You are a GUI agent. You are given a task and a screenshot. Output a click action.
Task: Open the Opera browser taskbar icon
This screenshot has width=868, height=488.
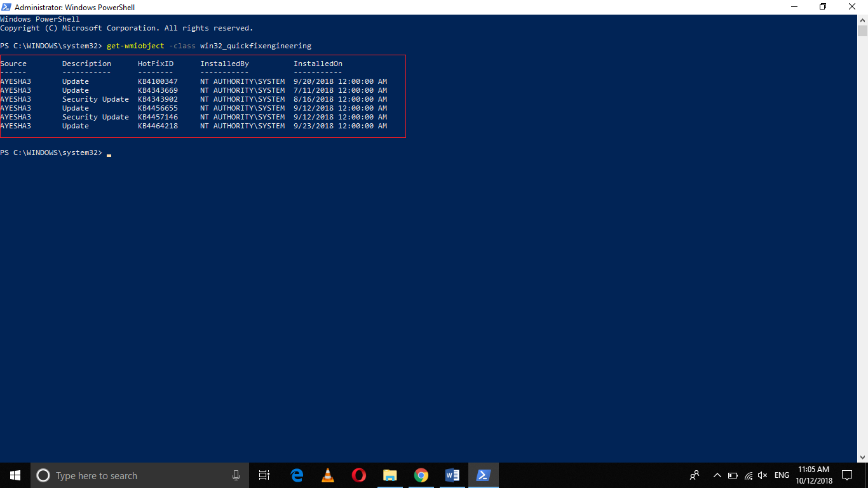(359, 475)
